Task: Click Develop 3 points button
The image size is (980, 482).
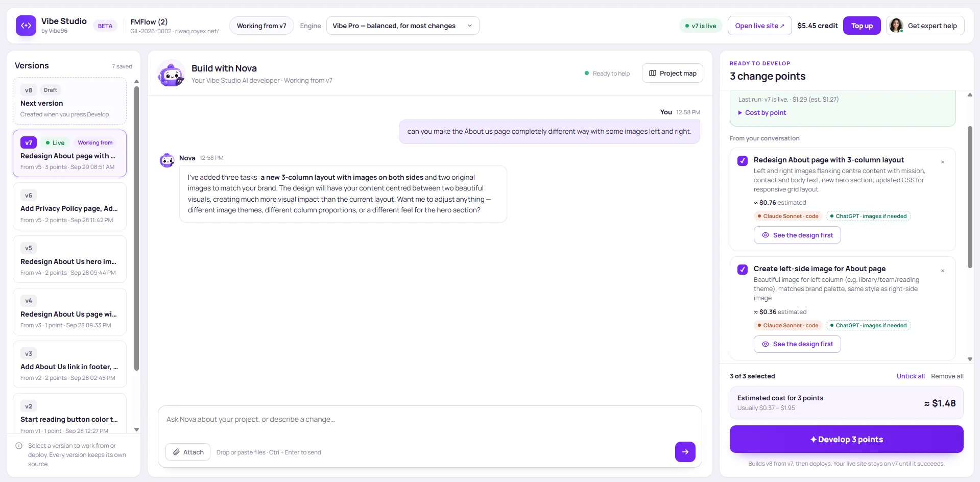Action: (846, 439)
